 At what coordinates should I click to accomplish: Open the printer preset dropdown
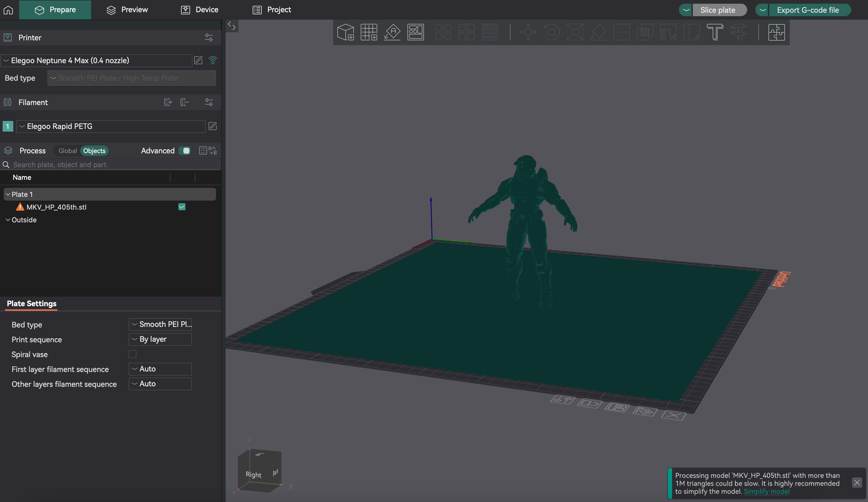tap(96, 60)
